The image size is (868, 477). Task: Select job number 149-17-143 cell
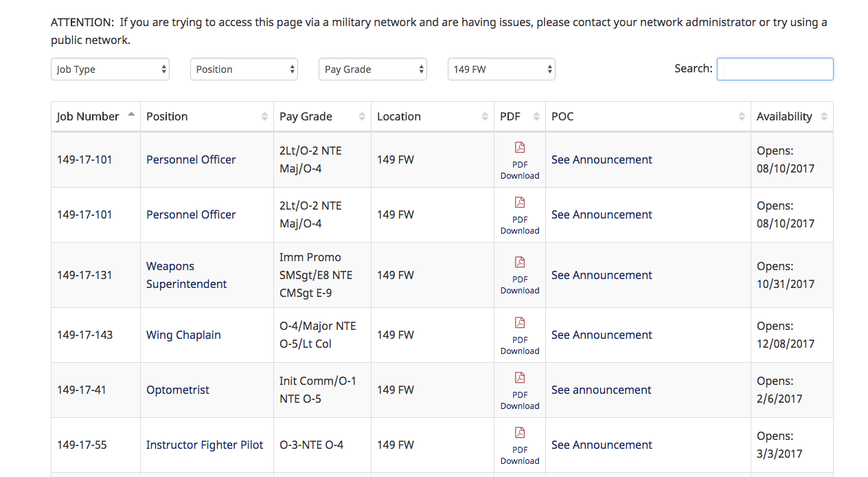pos(96,335)
